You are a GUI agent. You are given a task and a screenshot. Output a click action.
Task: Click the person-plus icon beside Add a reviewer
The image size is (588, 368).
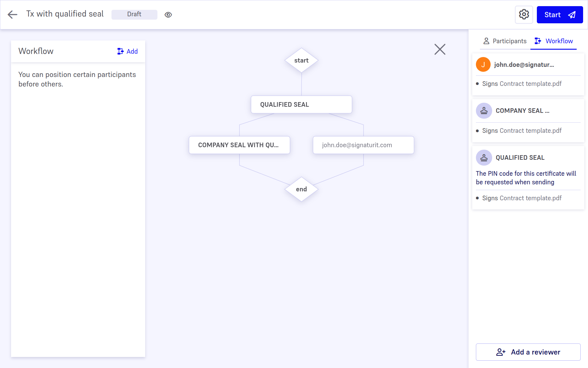[501, 352]
